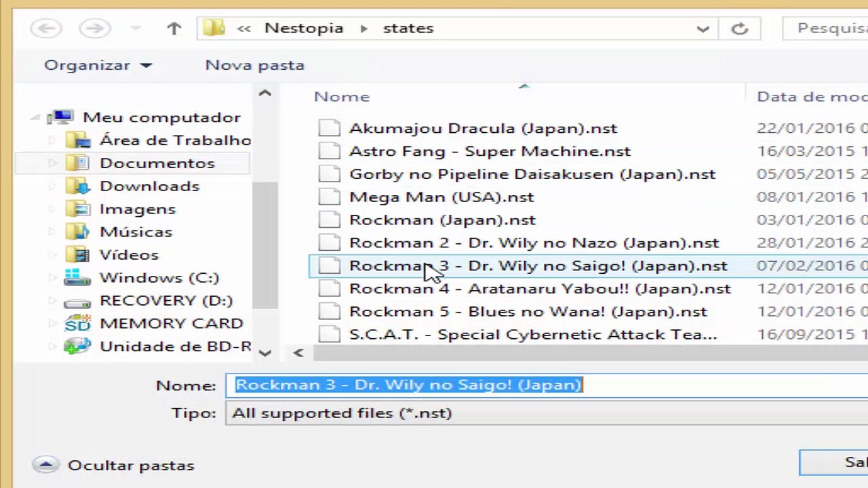Click the MEMORY CARD SD icon
Screen dimensions: 868x488
pos(77,323)
